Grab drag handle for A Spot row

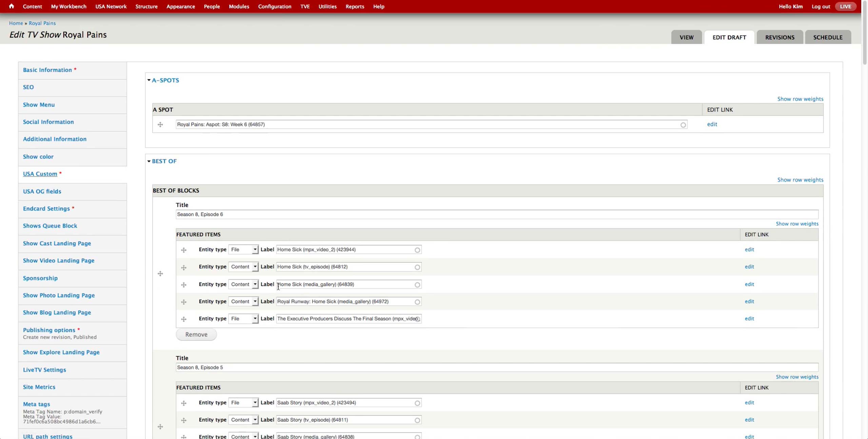tap(160, 125)
